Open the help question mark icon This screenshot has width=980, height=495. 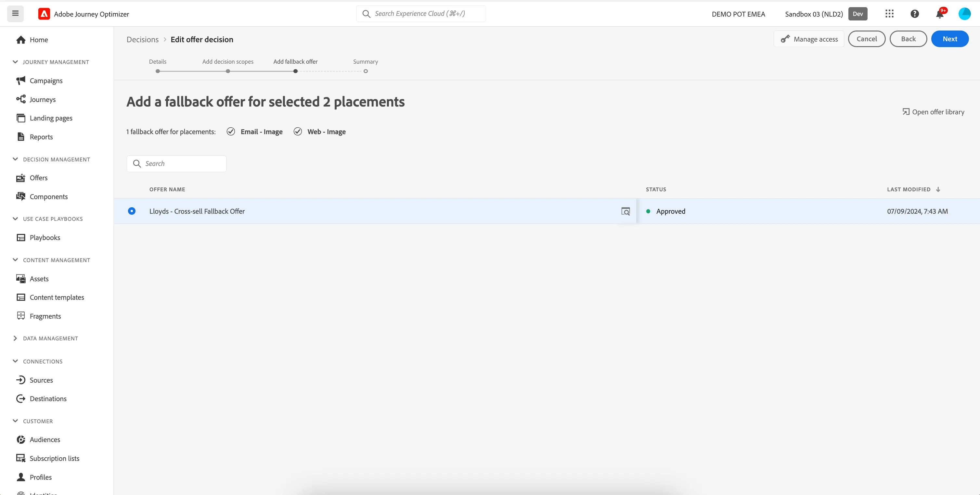[x=915, y=14]
